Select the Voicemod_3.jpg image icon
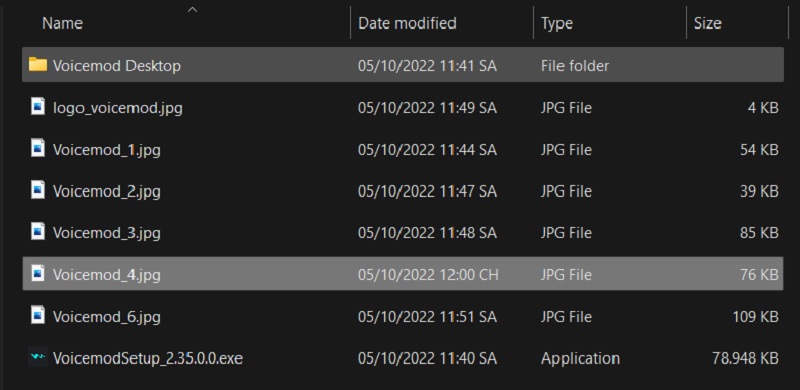Image resolution: width=800 pixels, height=390 pixels. [38, 232]
